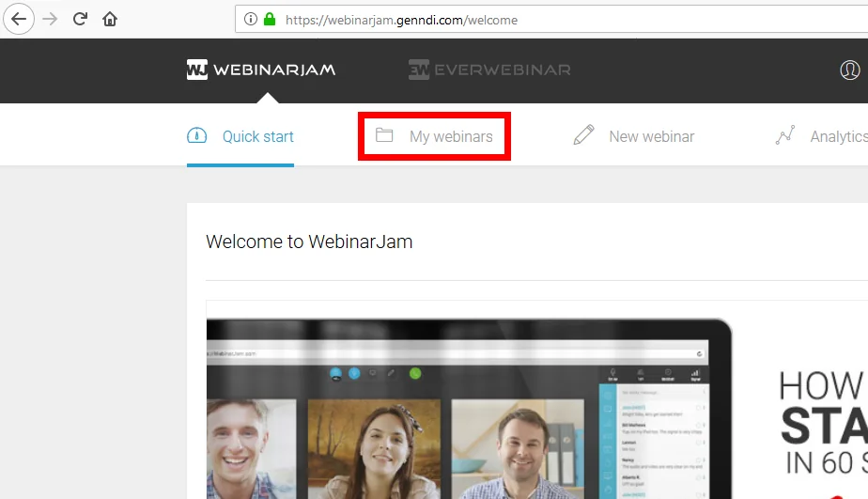Viewport: 868px width, 499px height.
Task: Go to browser home page icon
Action: [x=110, y=20]
